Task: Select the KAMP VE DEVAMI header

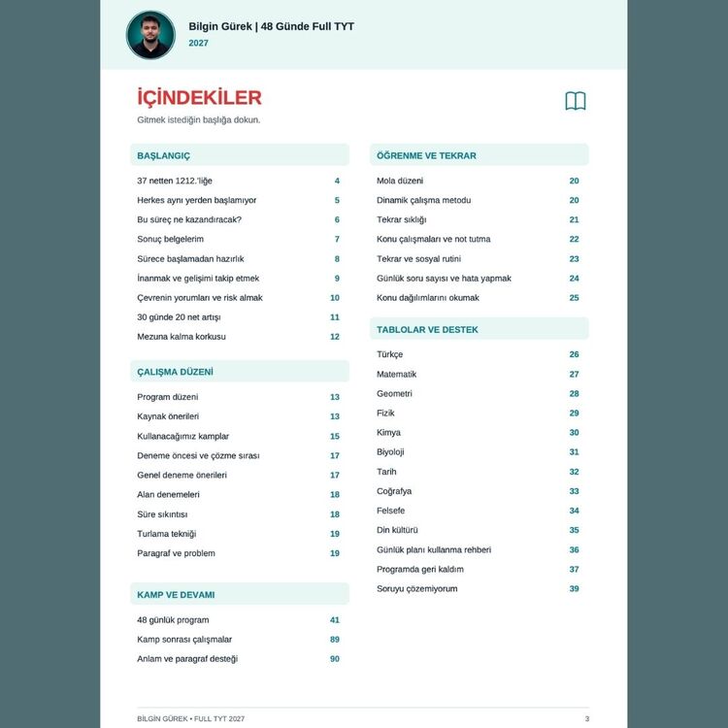Action: coord(240,594)
